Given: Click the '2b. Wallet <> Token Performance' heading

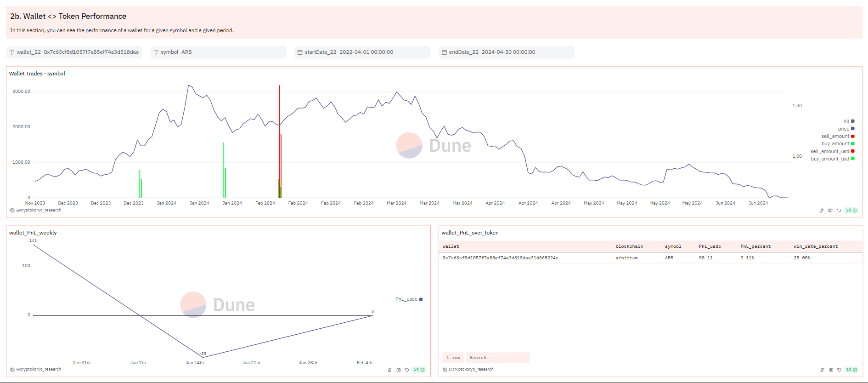Looking at the screenshot, I should coord(68,16).
